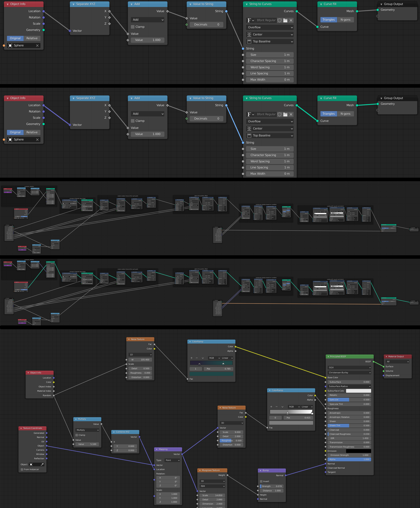Collapse the Combine XYZ node with its triangle

[x=114, y=432]
